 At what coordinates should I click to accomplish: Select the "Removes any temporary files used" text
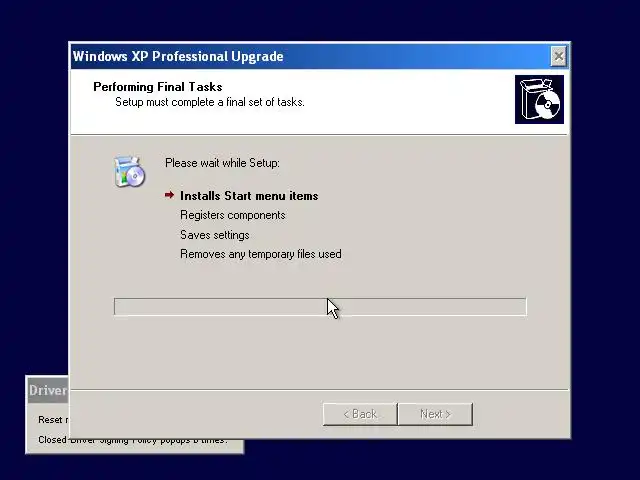261,254
